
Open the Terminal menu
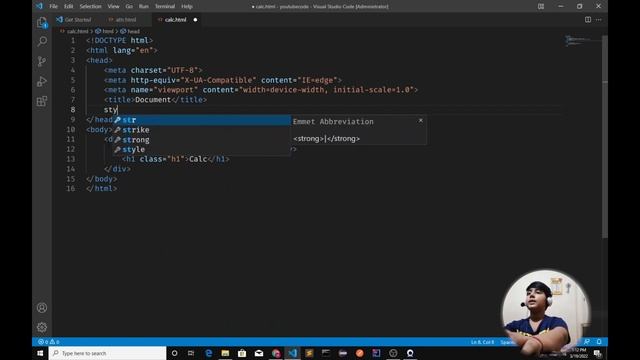coord(165,6)
